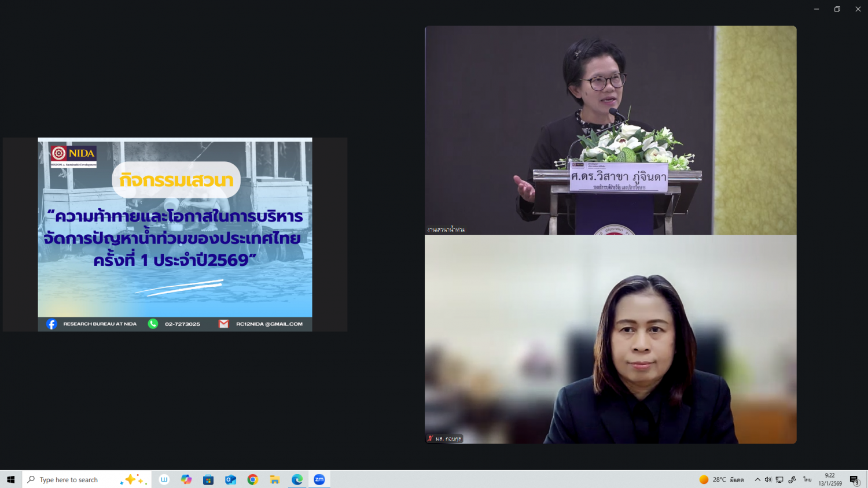The image size is (868, 488).
Task: Select the speaker video at the podium
Action: 610,130
